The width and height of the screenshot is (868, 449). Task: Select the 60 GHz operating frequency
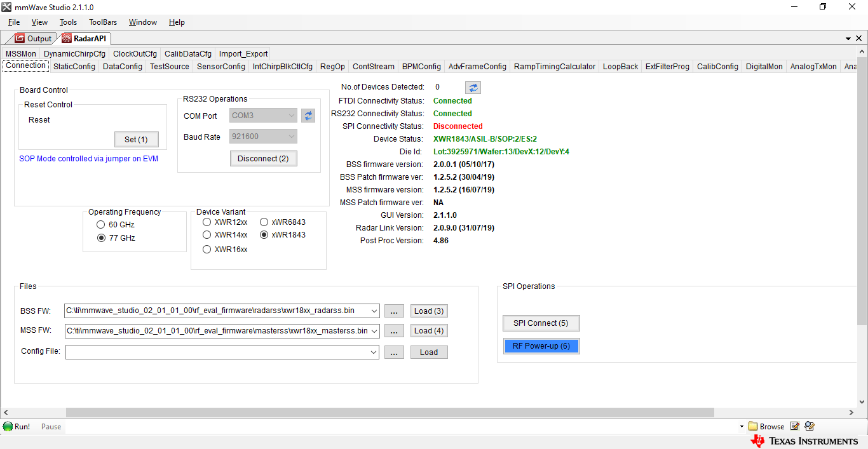(100, 225)
